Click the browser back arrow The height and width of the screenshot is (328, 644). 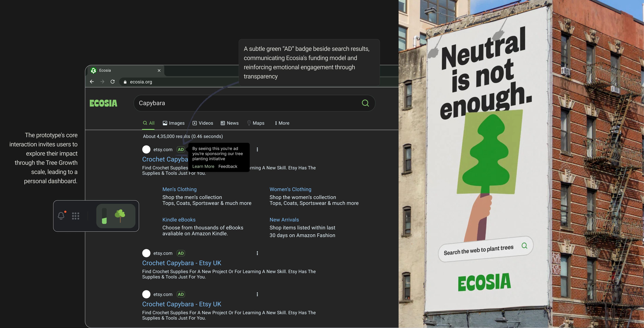pos(92,82)
